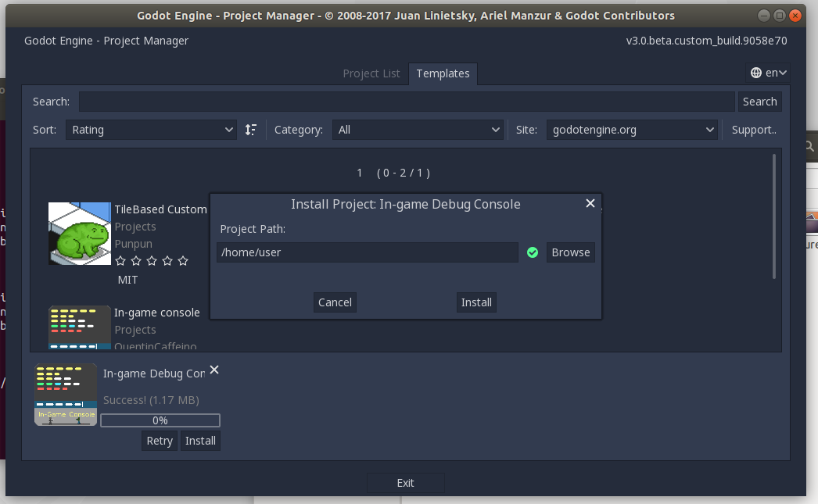Rate TileBased Custom five stars
The image size is (818, 504).
point(182,261)
